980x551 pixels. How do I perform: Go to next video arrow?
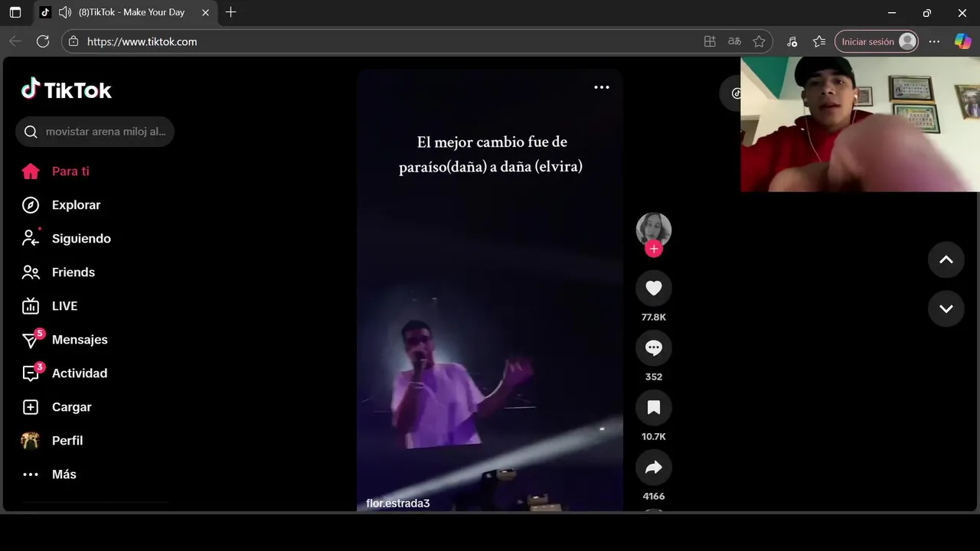946,308
